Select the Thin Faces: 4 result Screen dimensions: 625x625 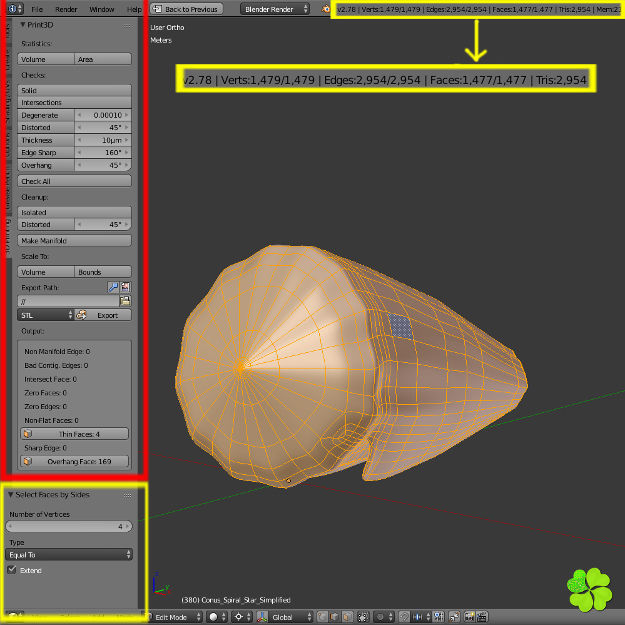point(75,434)
